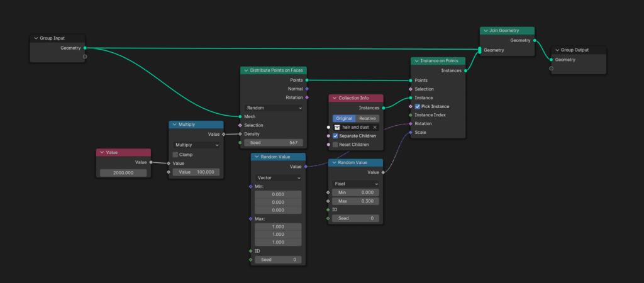Click the Collection Info Instances output socket
The height and width of the screenshot is (283, 644).
point(384,108)
